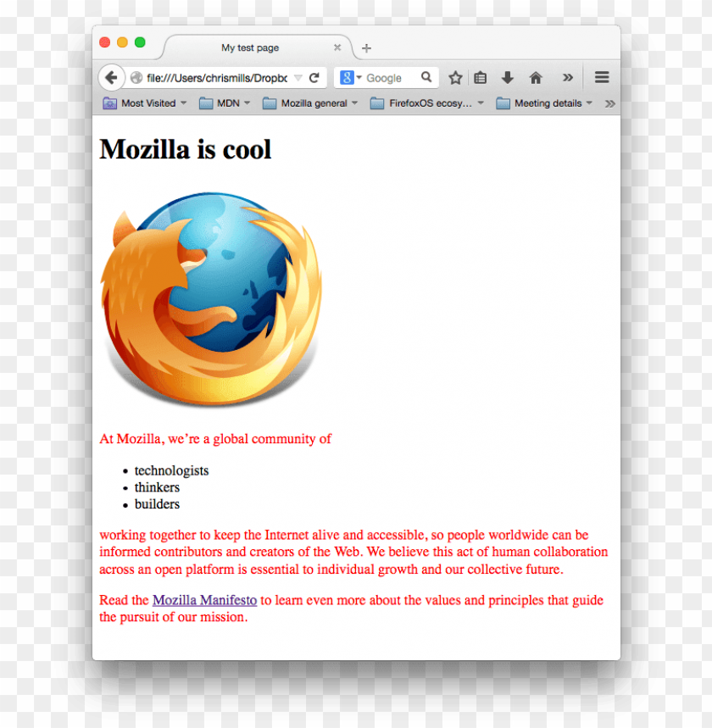Go to home page icon

click(x=536, y=77)
